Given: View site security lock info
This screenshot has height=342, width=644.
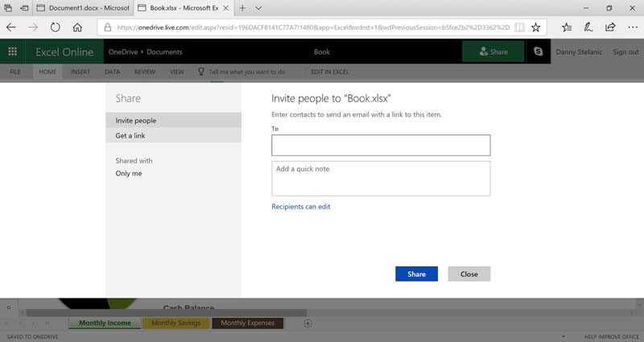Looking at the screenshot, I should tap(108, 27).
